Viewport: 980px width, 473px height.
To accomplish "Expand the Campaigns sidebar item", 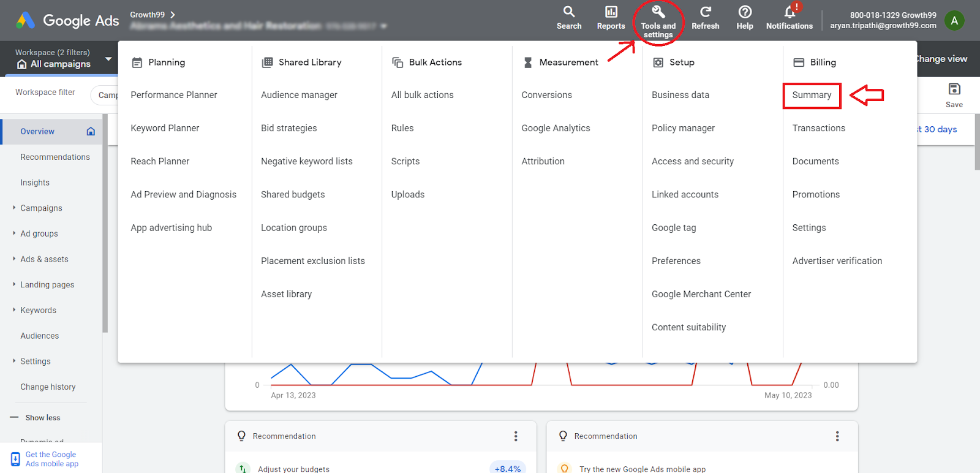I will coord(14,208).
